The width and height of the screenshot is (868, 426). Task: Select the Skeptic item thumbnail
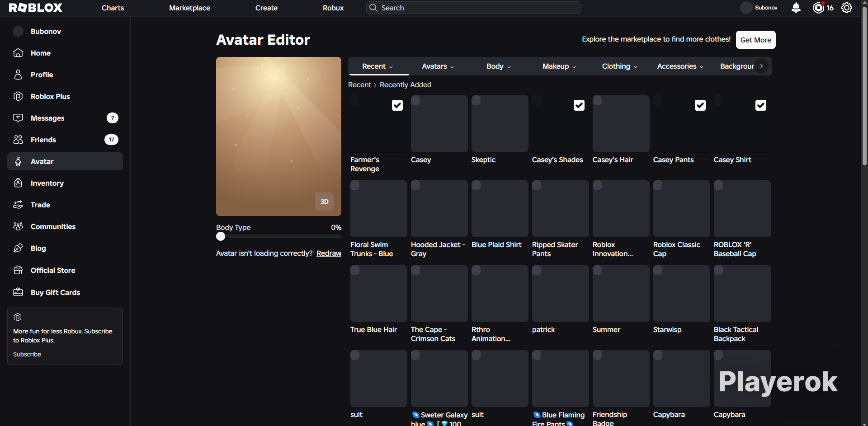pos(500,124)
